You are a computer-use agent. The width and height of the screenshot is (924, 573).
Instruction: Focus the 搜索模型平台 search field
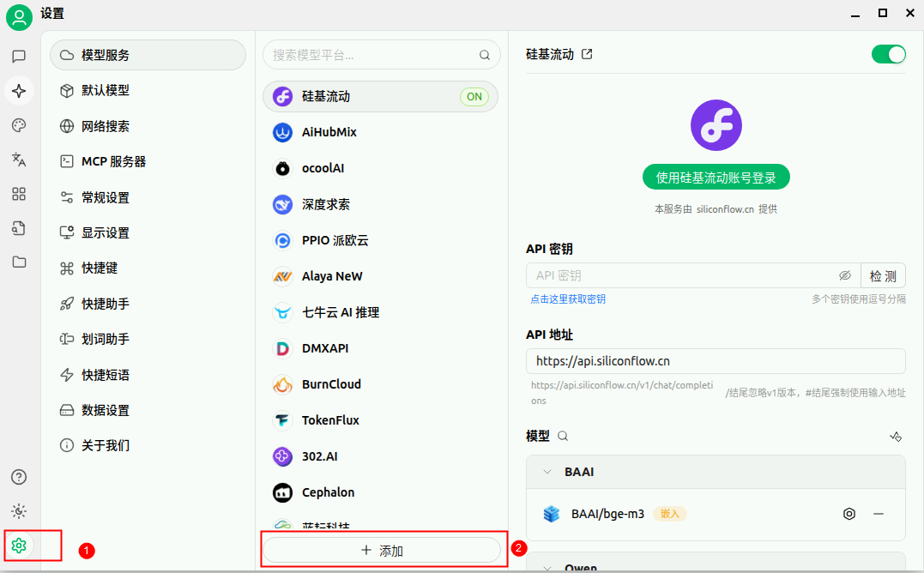(382, 56)
